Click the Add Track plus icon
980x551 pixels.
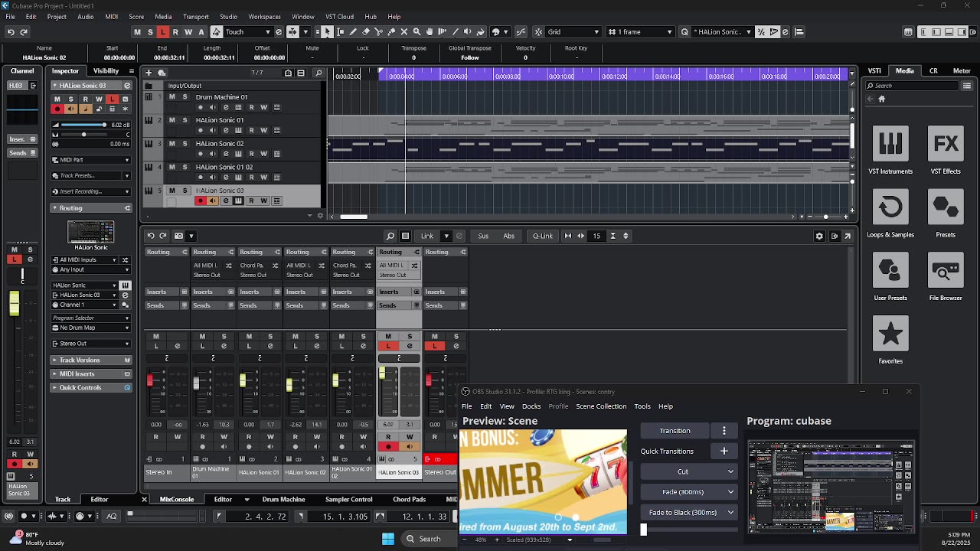149,73
